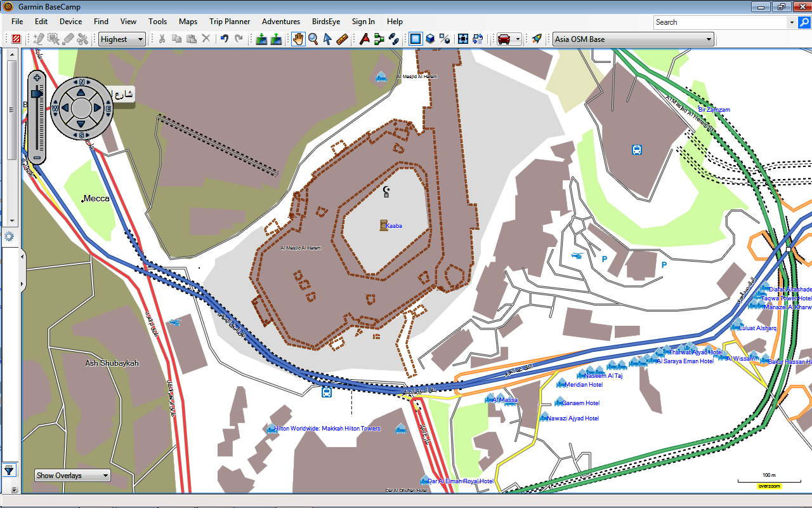
Task: Open the Highest detail level dropdown
Action: pos(122,39)
